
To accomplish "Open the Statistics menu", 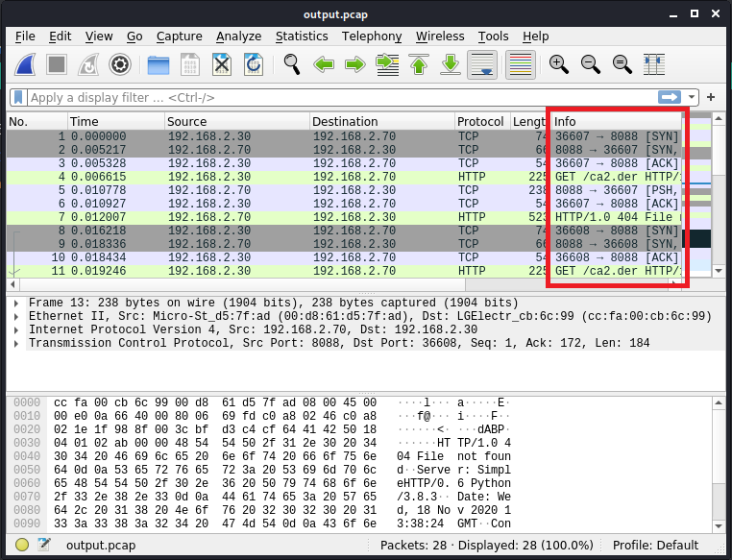I will click(302, 36).
